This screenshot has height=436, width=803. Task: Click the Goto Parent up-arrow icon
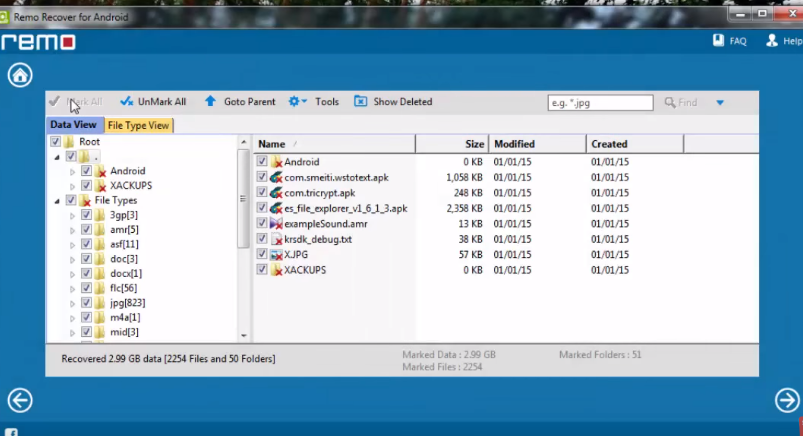(x=210, y=101)
